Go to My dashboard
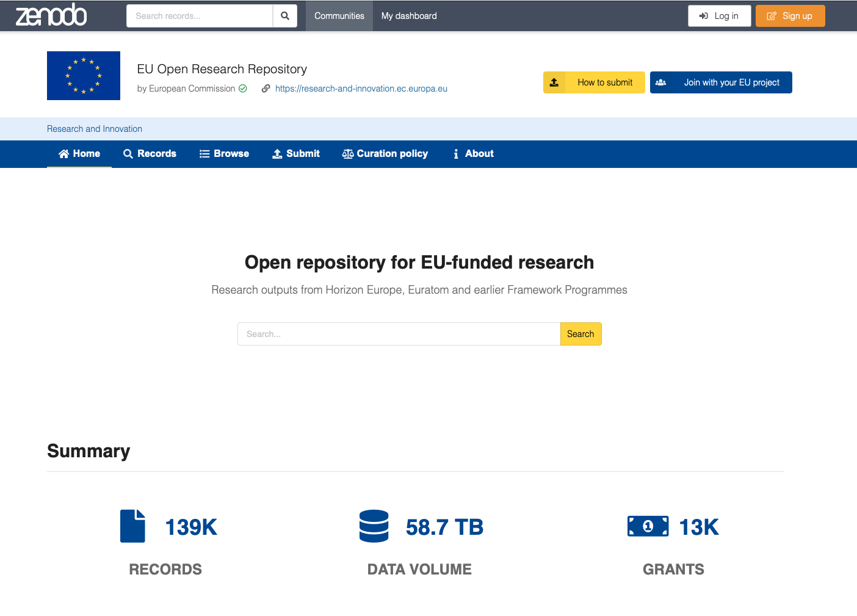Screen dimensions: 857x616 click(x=409, y=16)
